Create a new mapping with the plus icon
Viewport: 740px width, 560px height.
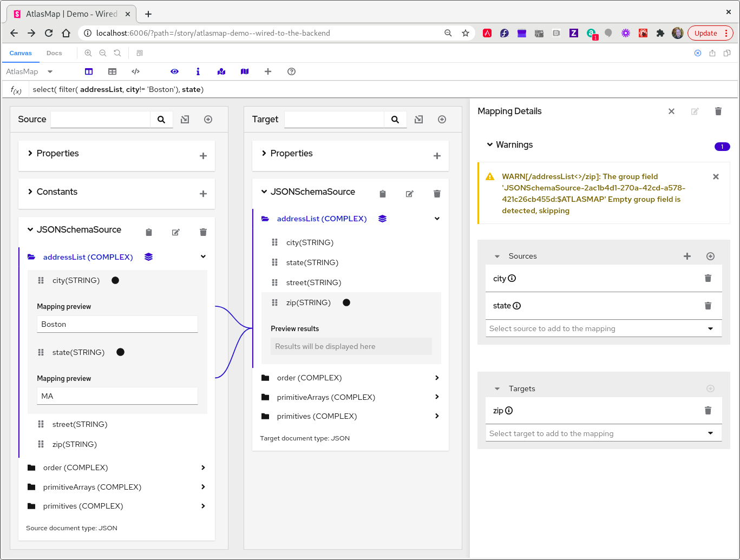268,71
